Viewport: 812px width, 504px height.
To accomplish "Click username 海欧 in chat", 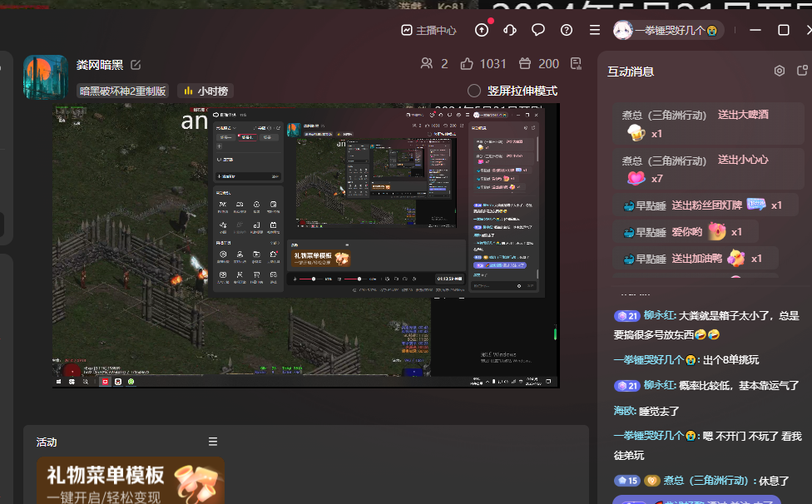I will pyautogui.click(x=624, y=412).
